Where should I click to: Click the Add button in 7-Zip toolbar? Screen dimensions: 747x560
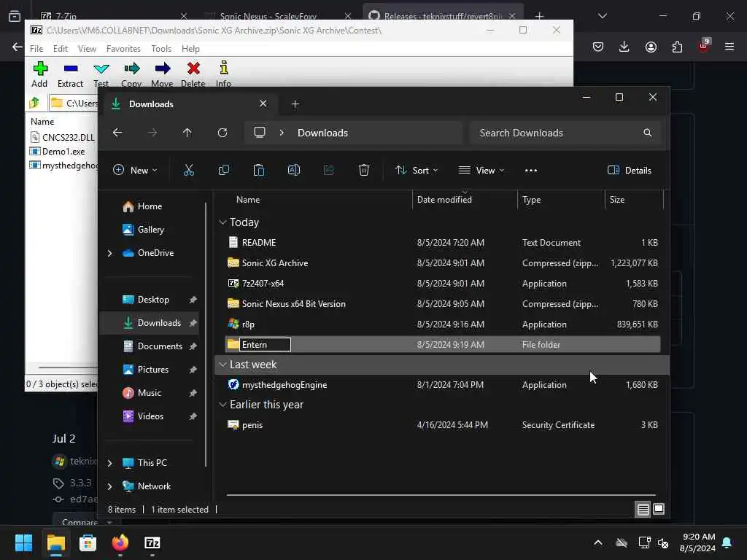(x=39, y=74)
